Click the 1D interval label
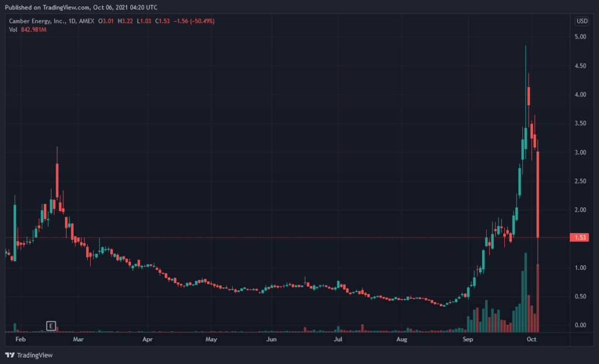 (x=72, y=21)
